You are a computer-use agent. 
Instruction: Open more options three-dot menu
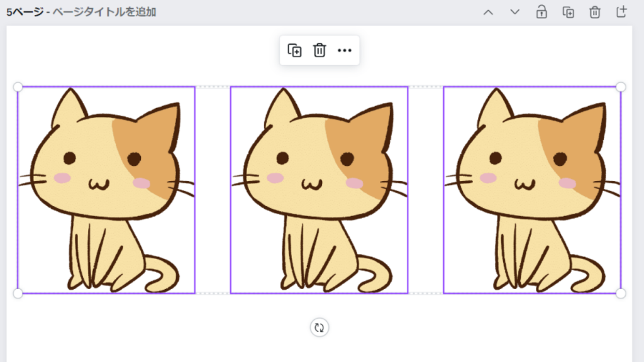[345, 50]
